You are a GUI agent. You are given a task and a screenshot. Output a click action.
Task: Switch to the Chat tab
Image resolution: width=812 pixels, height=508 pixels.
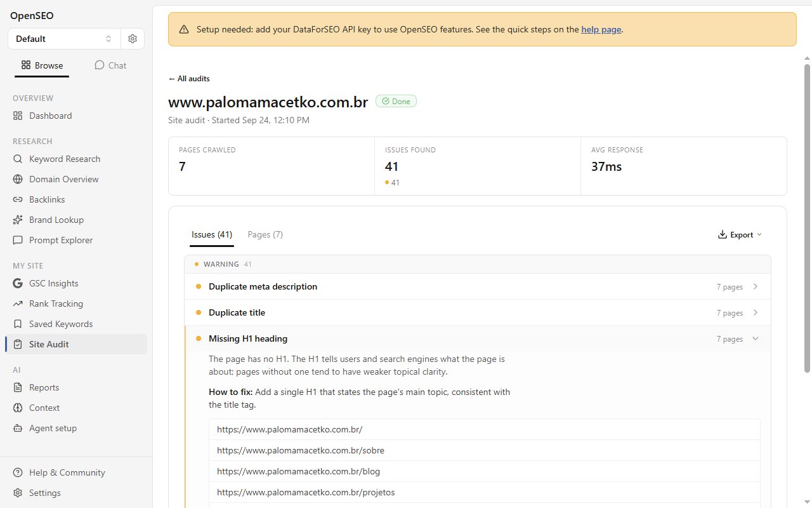click(x=110, y=65)
